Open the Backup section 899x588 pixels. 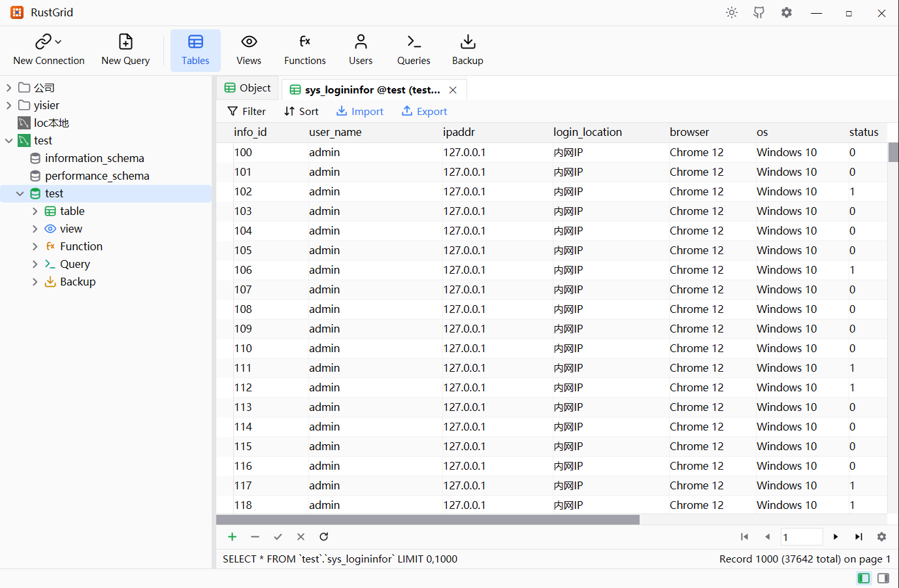[468, 50]
